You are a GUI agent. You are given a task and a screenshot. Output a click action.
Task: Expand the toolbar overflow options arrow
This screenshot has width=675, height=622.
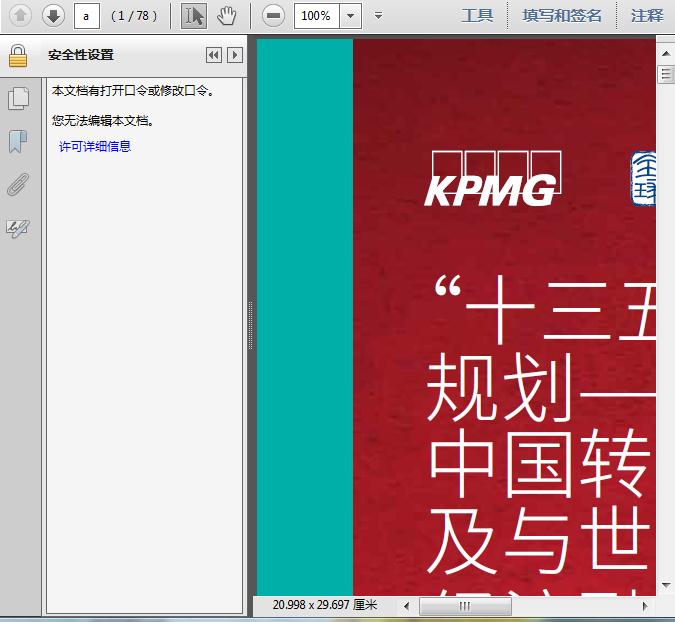[378, 16]
